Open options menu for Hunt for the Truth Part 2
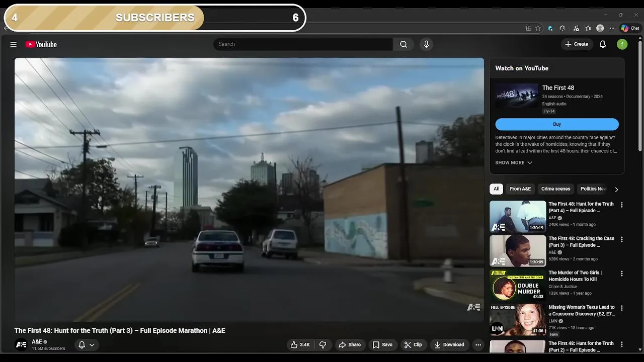 622,344
